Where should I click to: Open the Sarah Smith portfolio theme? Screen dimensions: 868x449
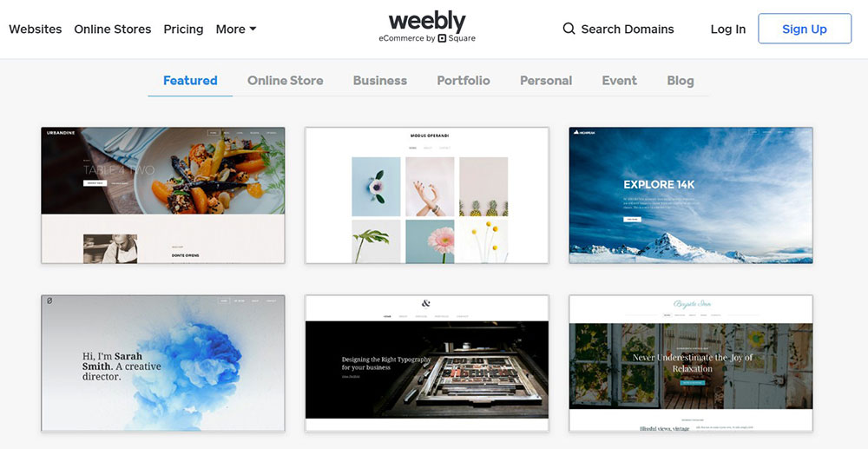click(x=163, y=363)
